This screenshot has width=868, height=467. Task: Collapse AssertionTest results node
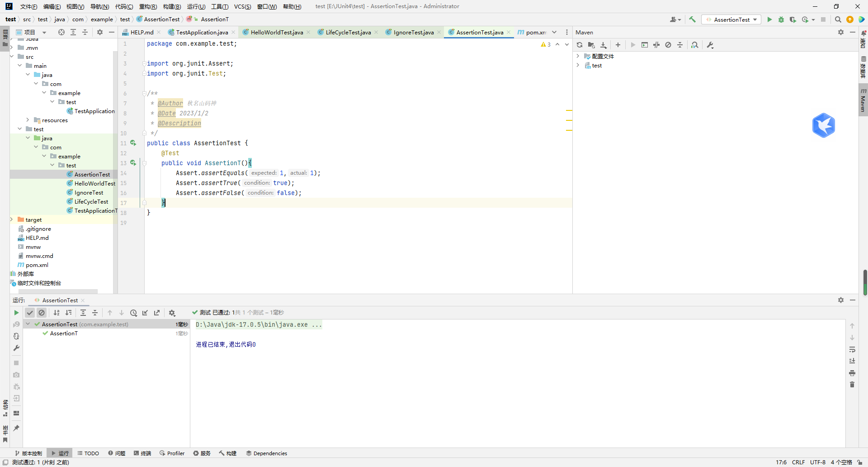(28, 324)
